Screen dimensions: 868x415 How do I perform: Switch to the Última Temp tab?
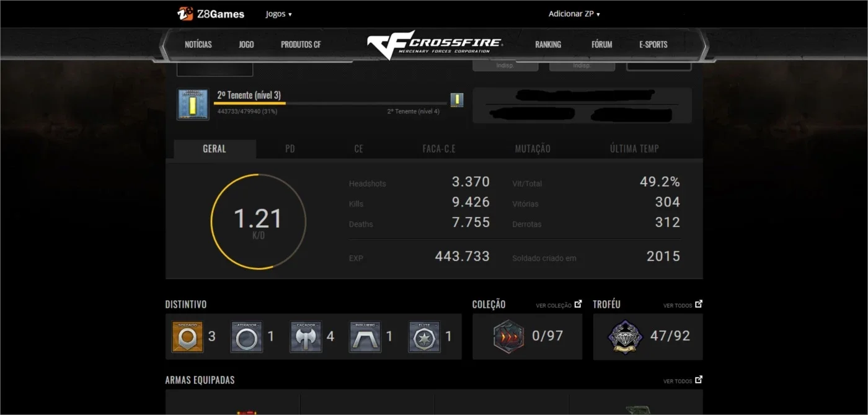pyautogui.click(x=634, y=149)
